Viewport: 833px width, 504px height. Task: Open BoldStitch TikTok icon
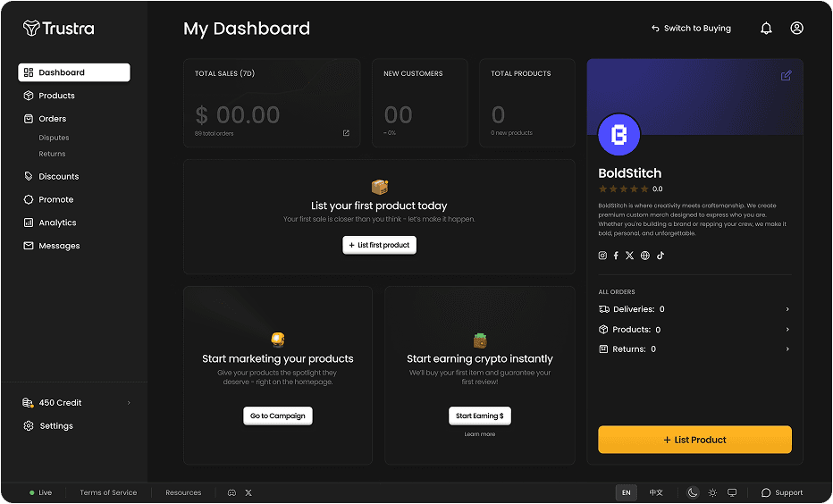pos(661,256)
